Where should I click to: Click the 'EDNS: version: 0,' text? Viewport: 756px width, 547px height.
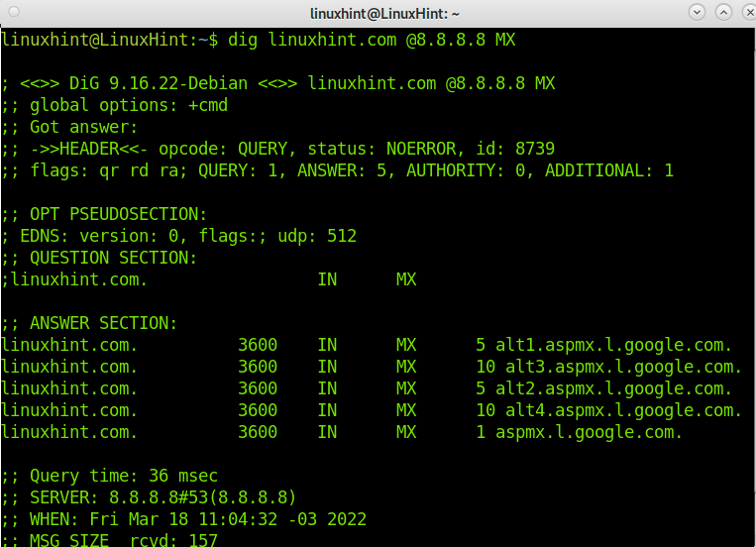(104, 236)
